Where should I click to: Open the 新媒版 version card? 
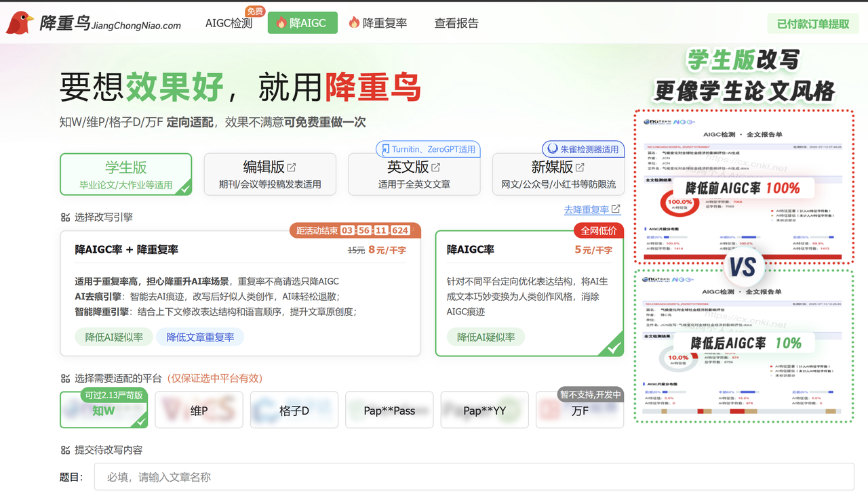558,174
